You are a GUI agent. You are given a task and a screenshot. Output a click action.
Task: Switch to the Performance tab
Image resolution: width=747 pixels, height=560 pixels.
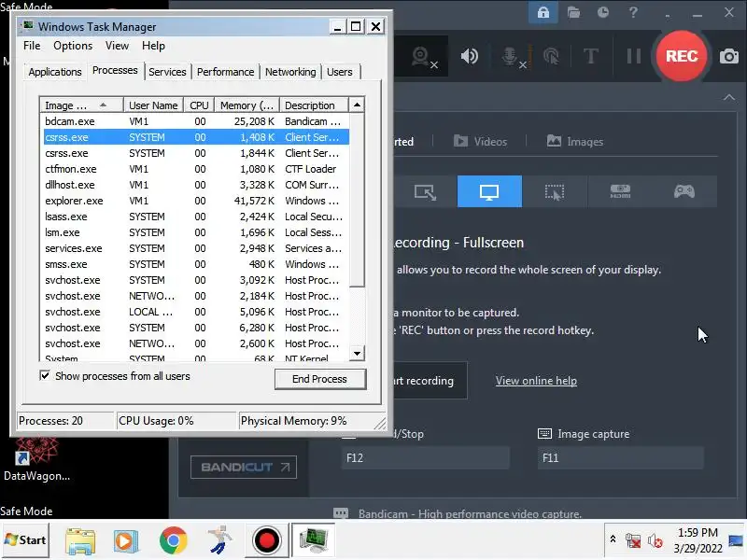[225, 72]
